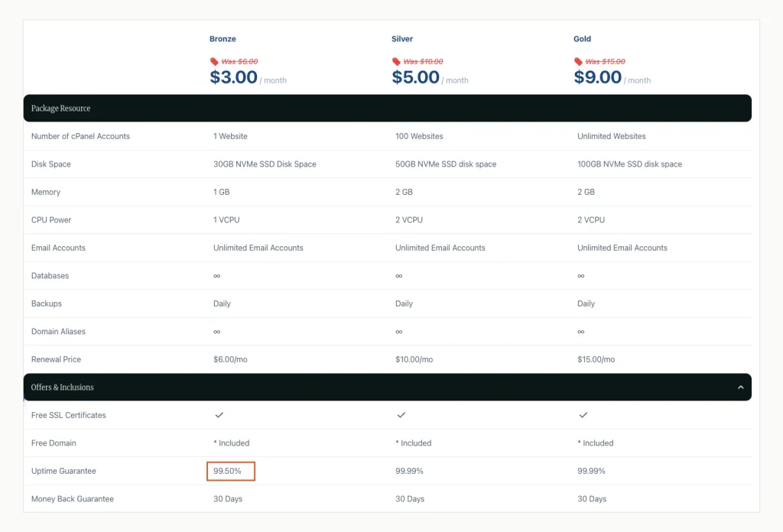Open the Silver plan title

pyautogui.click(x=402, y=39)
